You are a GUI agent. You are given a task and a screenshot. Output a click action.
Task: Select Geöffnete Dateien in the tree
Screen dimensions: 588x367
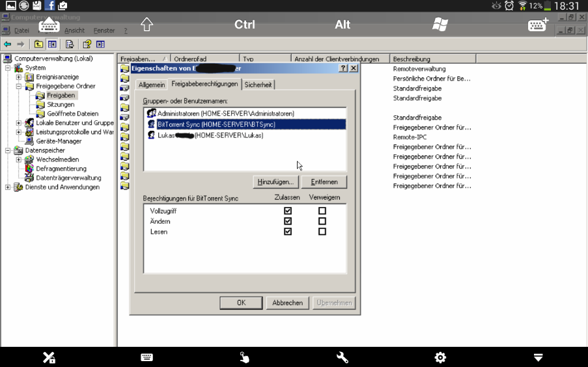tap(72, 114)
